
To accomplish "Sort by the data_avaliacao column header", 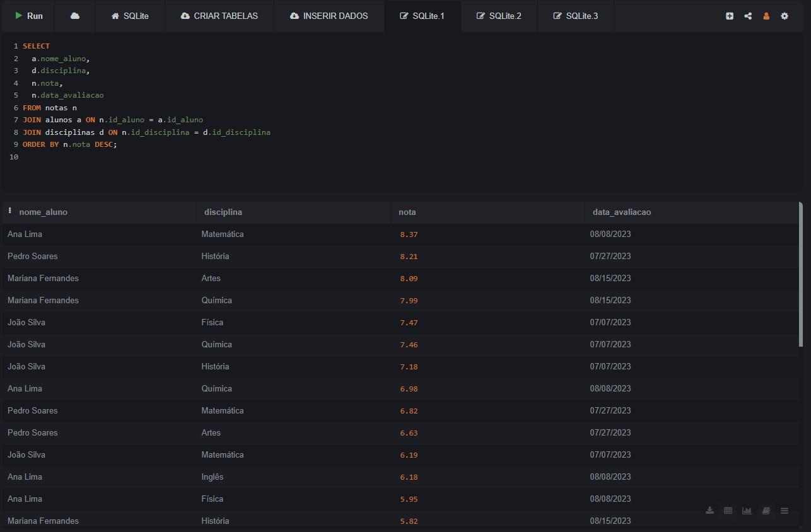I will (x=622, y=212).
